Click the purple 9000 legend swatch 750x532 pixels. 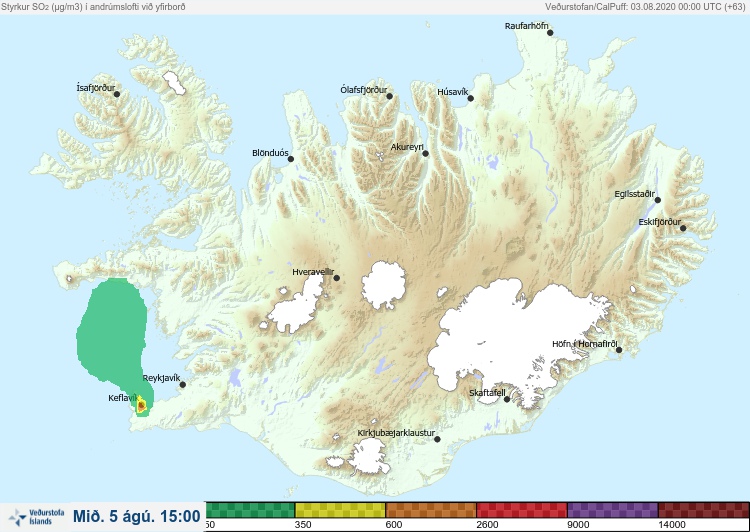tap(613, 510)
